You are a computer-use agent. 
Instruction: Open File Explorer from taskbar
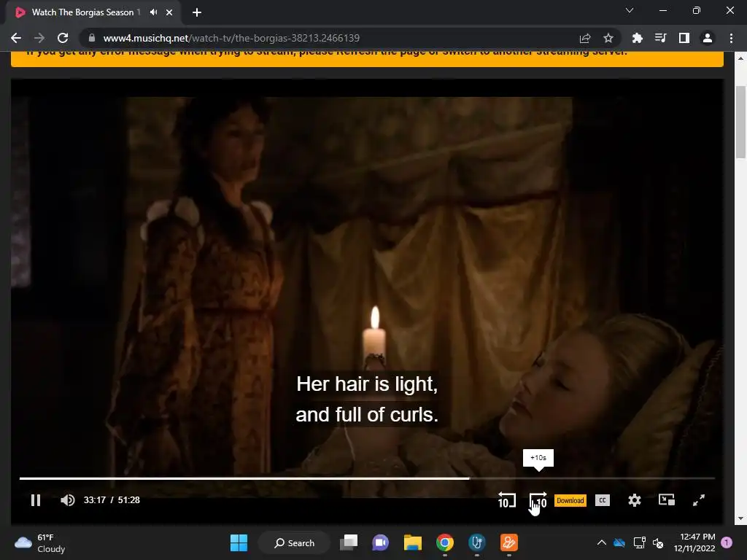(413, 542)
